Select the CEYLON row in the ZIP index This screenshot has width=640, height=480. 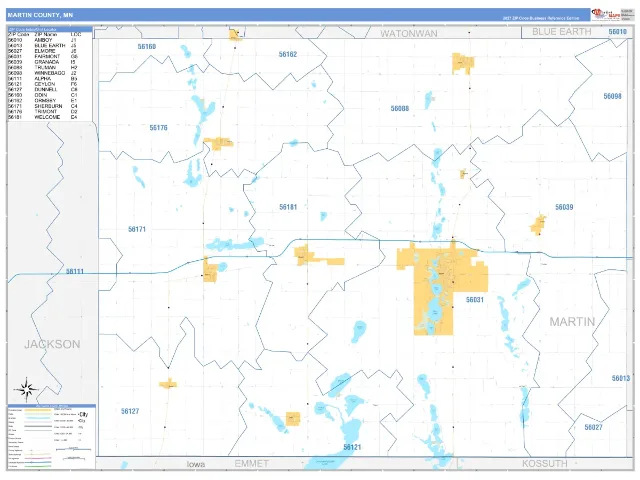[42, 84]
